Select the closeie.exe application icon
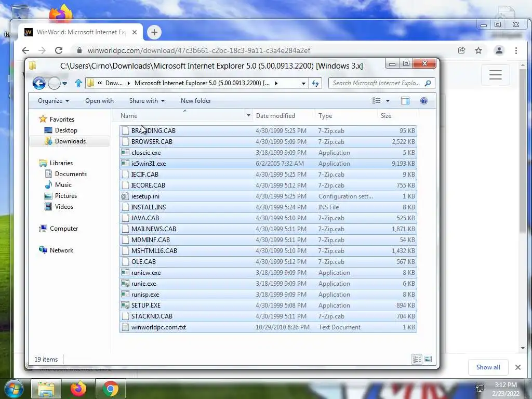This screenshot has width=532, height=399. click(125, 153)
